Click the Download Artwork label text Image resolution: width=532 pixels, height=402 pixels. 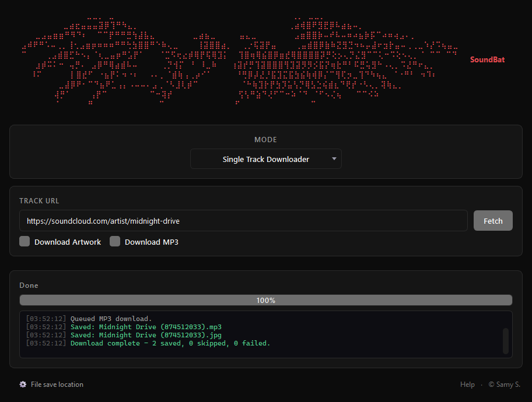click(68, 242)
